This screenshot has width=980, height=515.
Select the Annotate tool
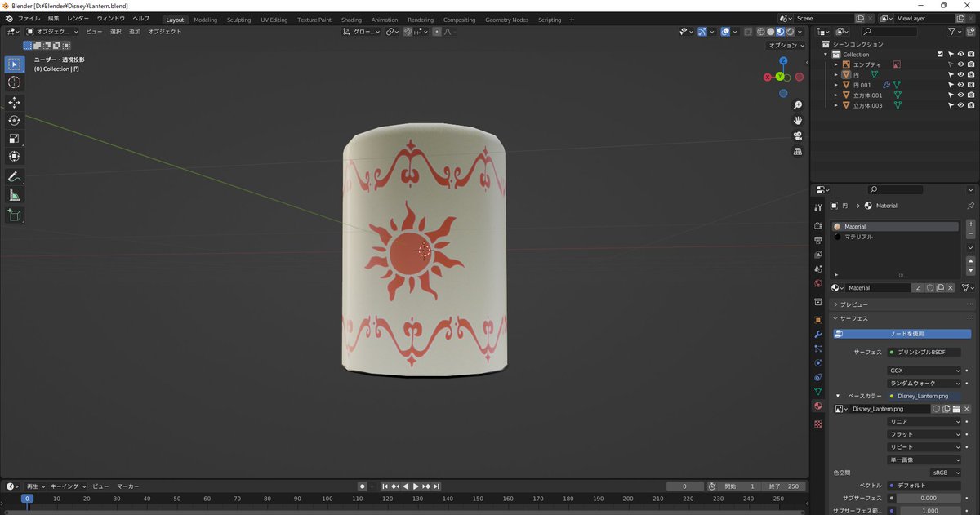(x=15, y=177)
